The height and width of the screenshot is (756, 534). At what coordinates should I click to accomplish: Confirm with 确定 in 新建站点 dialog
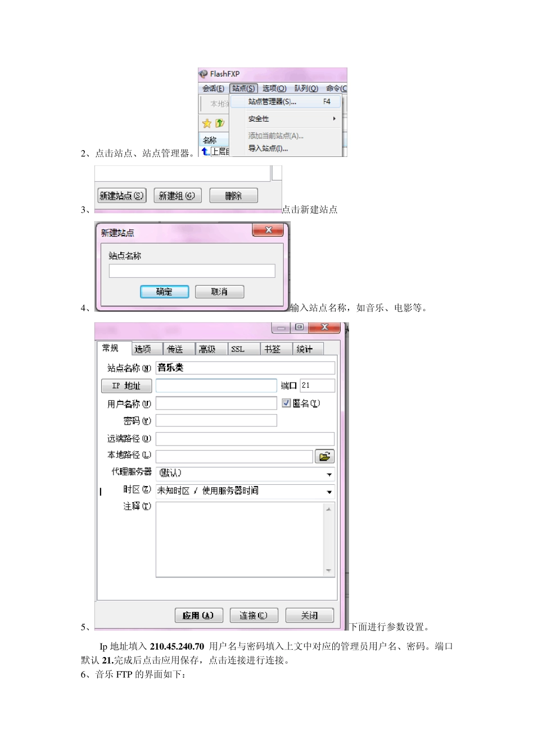(164, 291)
